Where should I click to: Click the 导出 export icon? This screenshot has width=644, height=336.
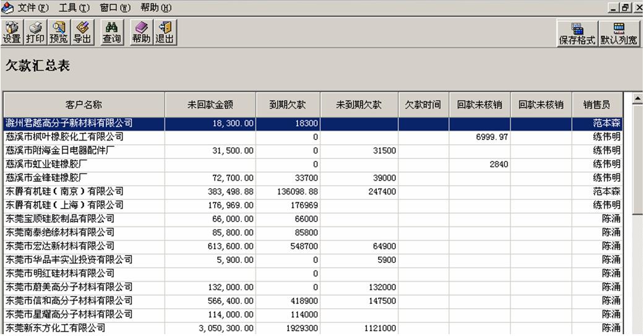click(x=82, y=32)
